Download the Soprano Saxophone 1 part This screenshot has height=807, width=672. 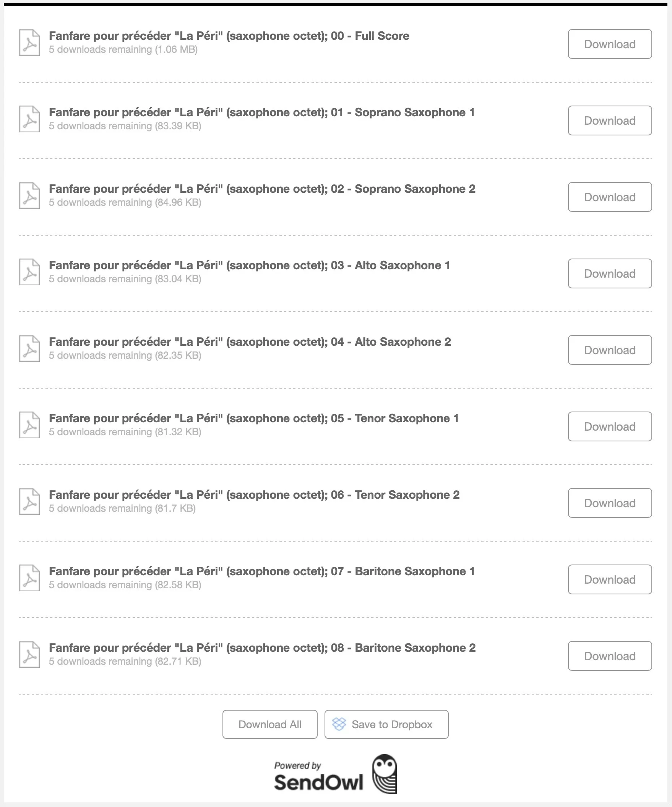[610, 120]
